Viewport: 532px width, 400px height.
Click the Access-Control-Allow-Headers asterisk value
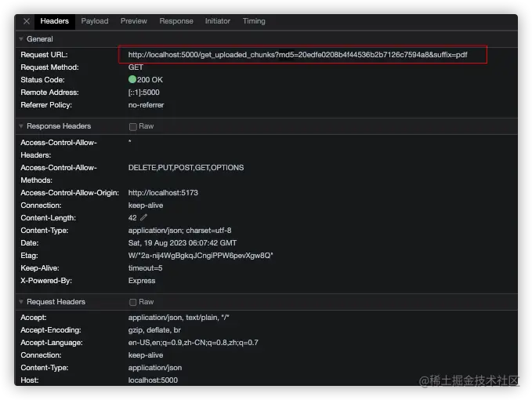click(129, 141)
